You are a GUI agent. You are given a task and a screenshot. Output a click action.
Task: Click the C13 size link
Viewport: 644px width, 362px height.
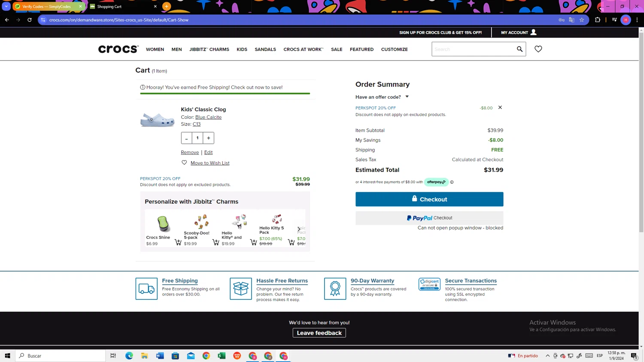pos(197,124)
